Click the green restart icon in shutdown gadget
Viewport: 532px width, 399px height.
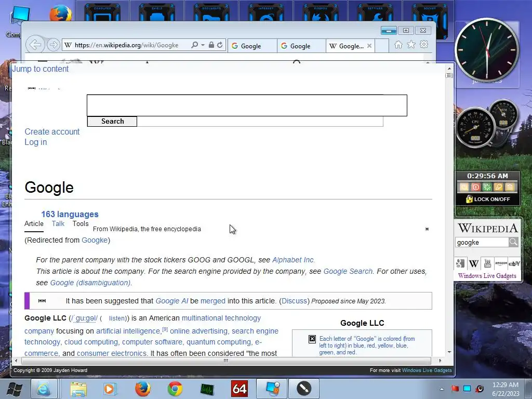pyautogui.click(x=487, y=187)
